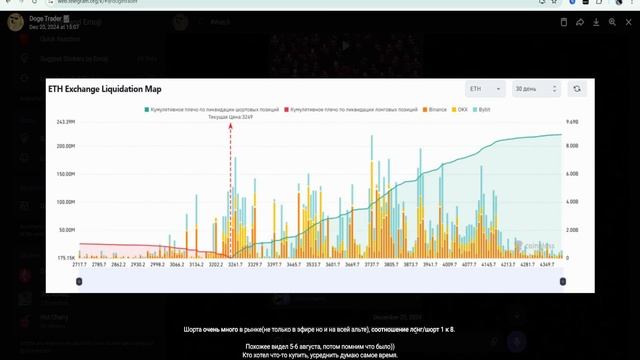Click the 2717.7 price axis label
Image resolution: width=640 pixels, height=360 pixels.
[80, 264]
